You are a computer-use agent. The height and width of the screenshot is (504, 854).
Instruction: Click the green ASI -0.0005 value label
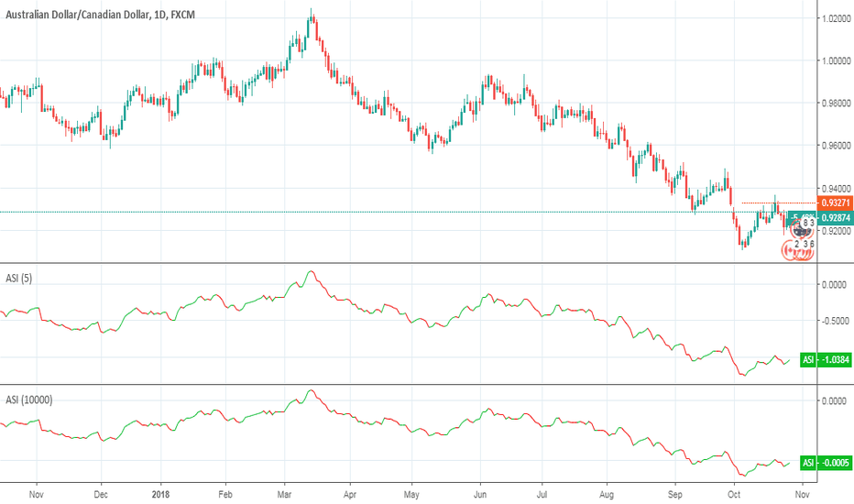(826, 463)
